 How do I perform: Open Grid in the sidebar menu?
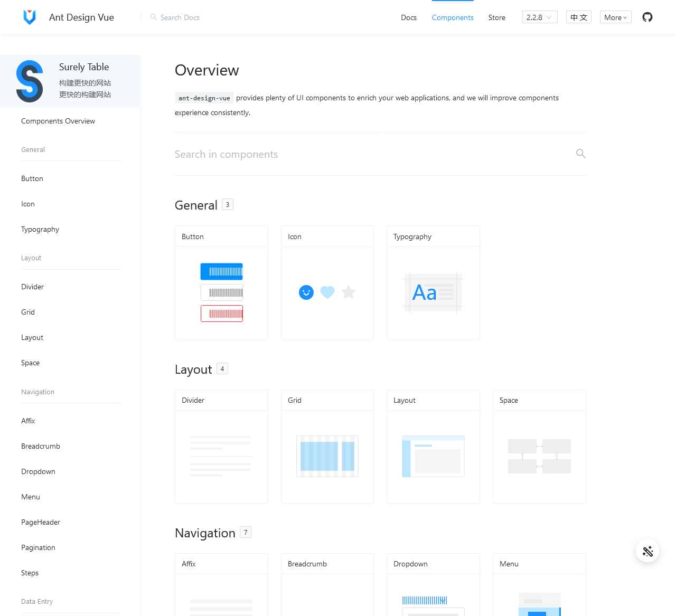(28, 312)
